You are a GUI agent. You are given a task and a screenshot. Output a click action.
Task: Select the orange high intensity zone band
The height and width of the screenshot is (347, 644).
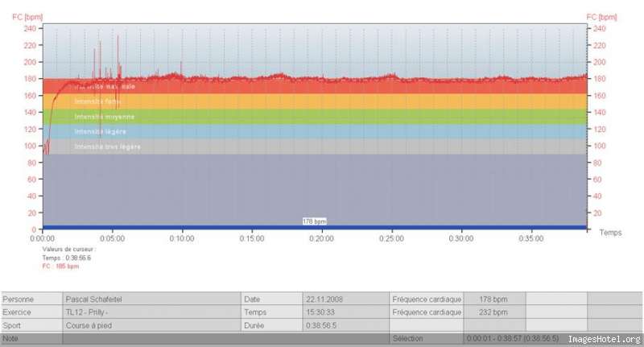[315, 101]
